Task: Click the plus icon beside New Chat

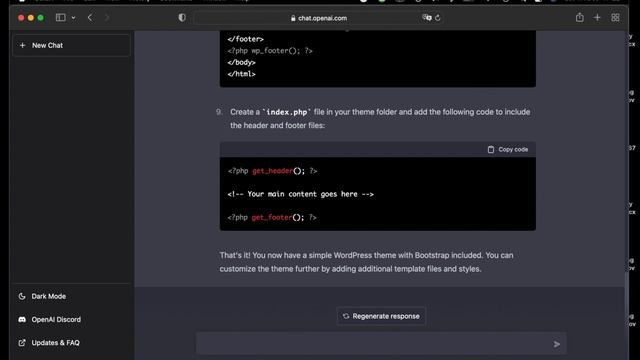Action: pyautogui.click(x=22, y=45)
